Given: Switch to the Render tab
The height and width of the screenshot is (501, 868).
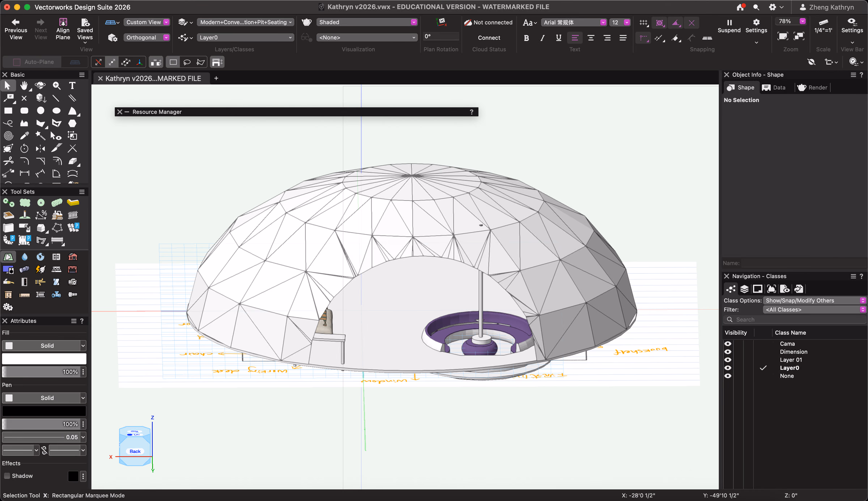Looking at the screenshot, I should click(x=812, y=88).
